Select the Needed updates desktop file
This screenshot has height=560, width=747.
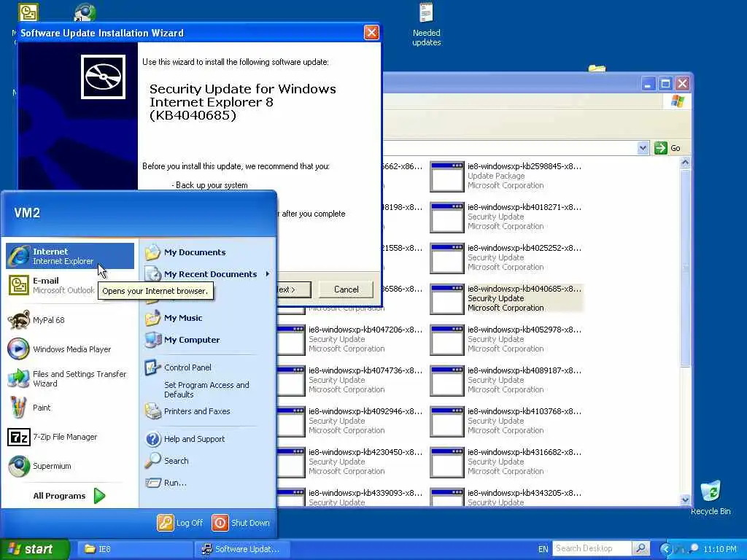426,25
